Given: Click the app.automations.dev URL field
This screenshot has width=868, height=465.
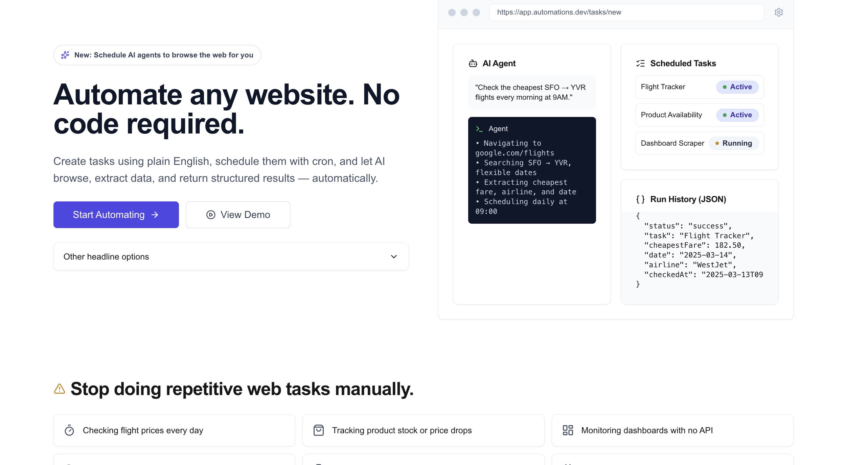Looking at the screenshot, I should (626, 13).
